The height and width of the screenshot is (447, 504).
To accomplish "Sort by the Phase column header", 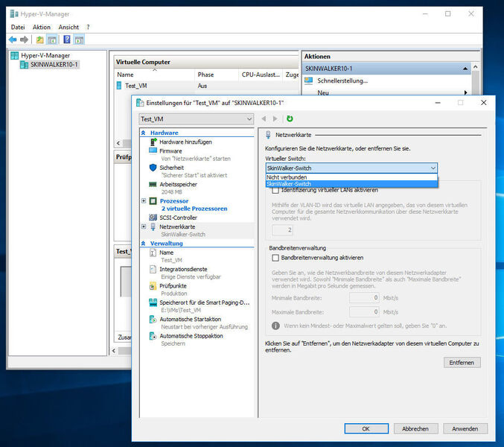I will point(217,74).
